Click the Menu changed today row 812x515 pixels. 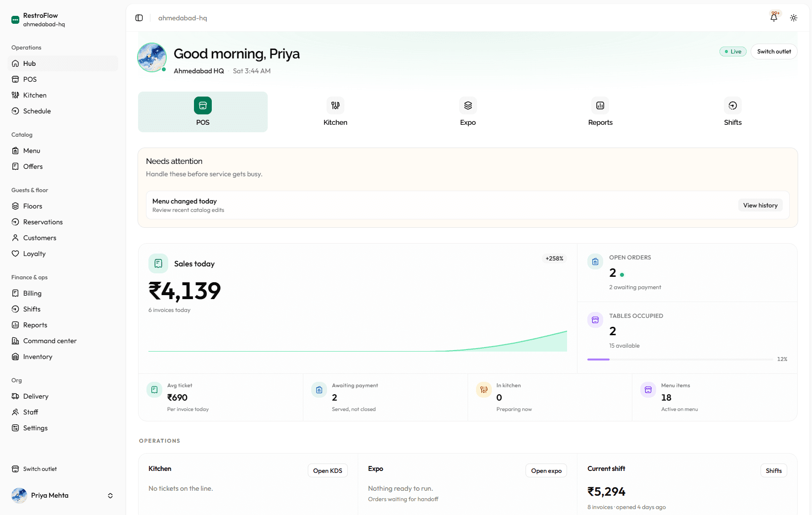click(x=468, y=205)
